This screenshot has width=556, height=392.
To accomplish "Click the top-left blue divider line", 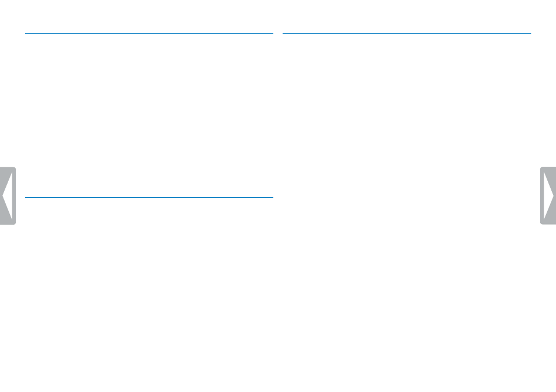I will (x=149, y=34).
